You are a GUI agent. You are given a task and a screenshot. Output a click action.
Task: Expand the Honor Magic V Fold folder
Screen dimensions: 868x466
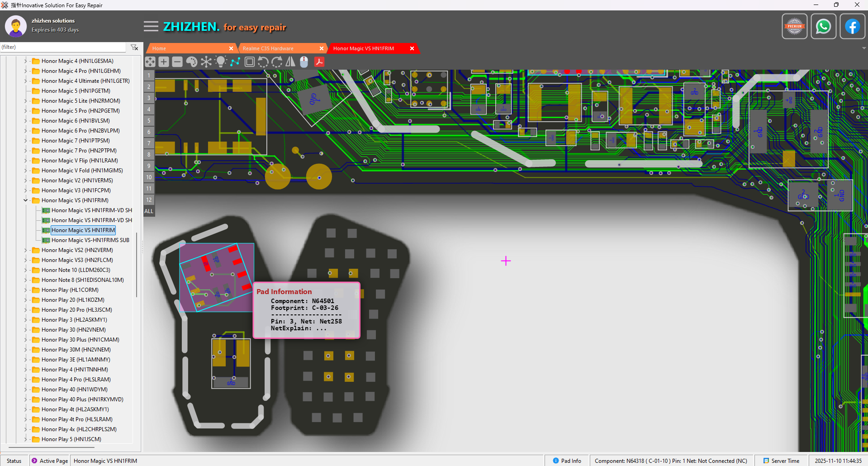tap(26, 171)
